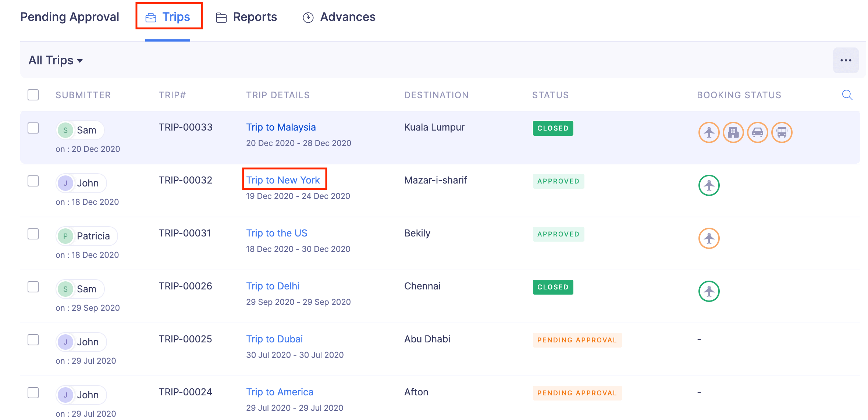Go to Pending Approval tab
This screenshot has width=868, height=420.
pyautogui.click(x=70, y=17)
